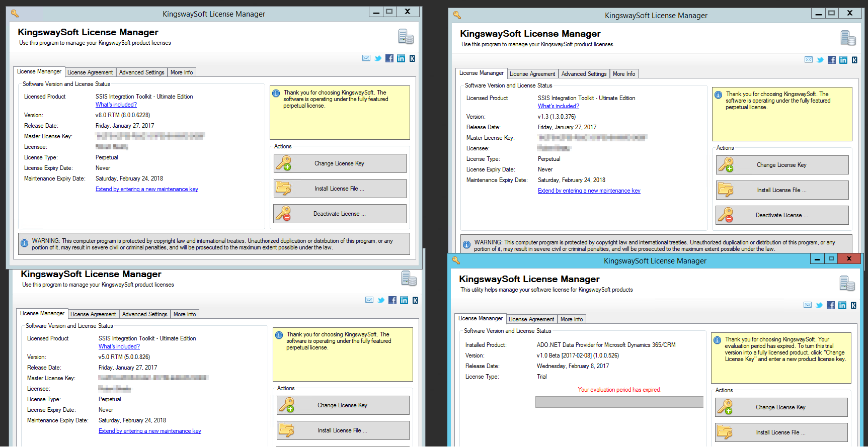Click the key icon in the ADO.NET window title bar
The height and width of the screenshot is (447, 868).
(456, 260)
